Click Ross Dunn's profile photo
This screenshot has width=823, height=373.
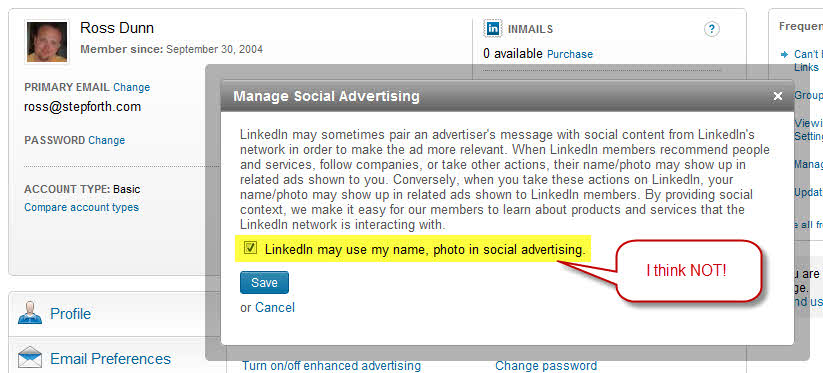(x=47, y=42)
